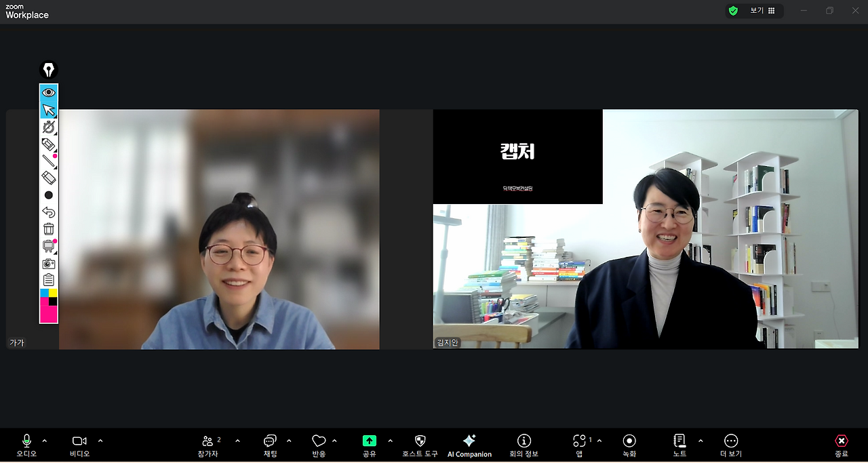Open the 참가자 participants panel

[208, 445]
